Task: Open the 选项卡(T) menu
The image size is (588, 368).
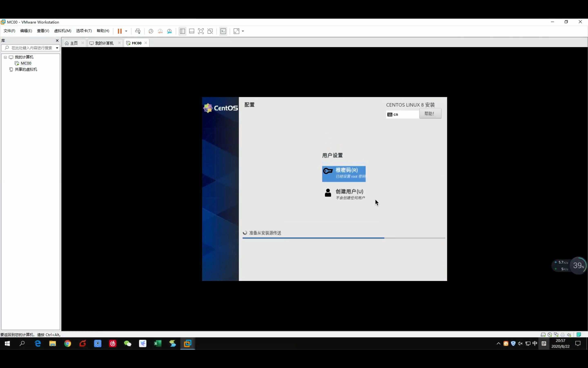Action: coord(84,31)
